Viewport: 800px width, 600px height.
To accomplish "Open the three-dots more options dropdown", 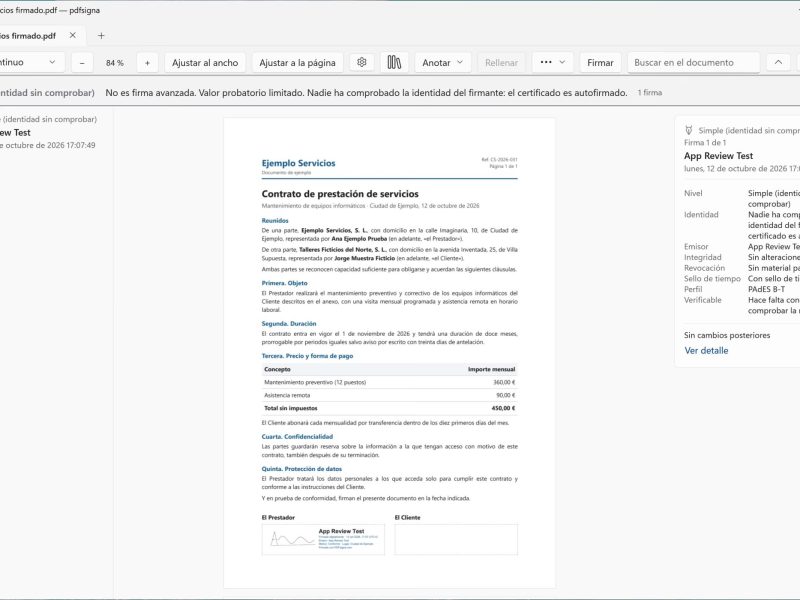I will click(x=553, y=62).
